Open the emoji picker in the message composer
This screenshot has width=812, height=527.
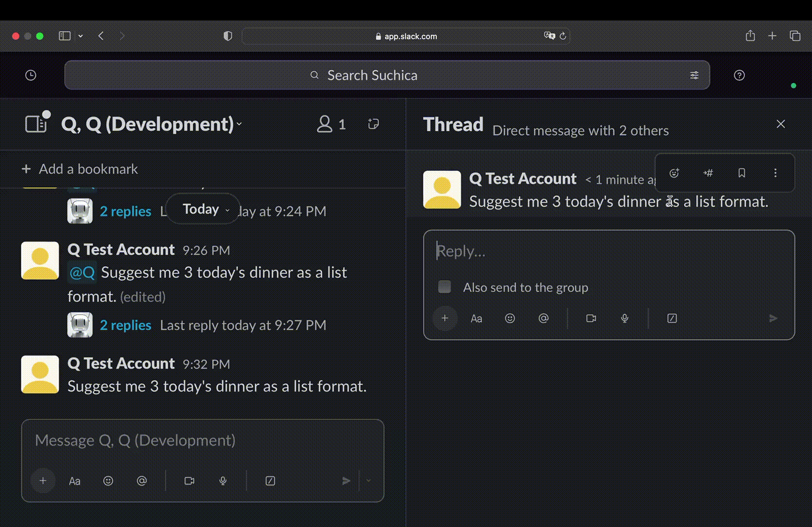click(x=108, y=481)
